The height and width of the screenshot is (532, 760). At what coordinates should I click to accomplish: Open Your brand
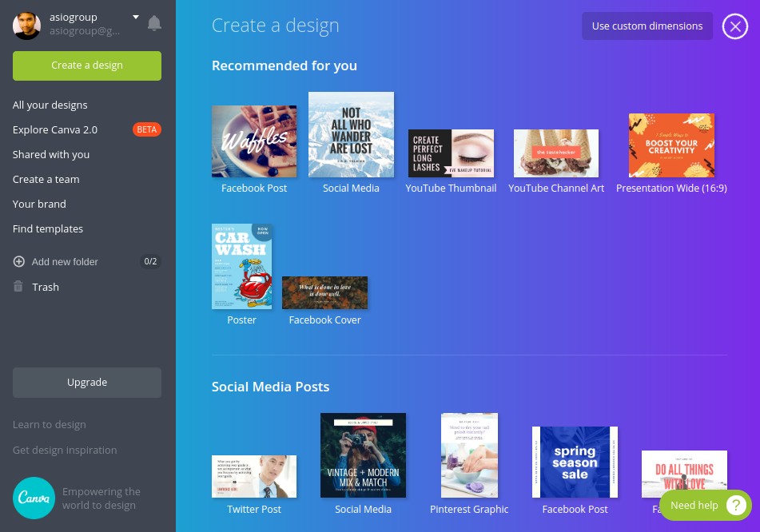[39, 204]
